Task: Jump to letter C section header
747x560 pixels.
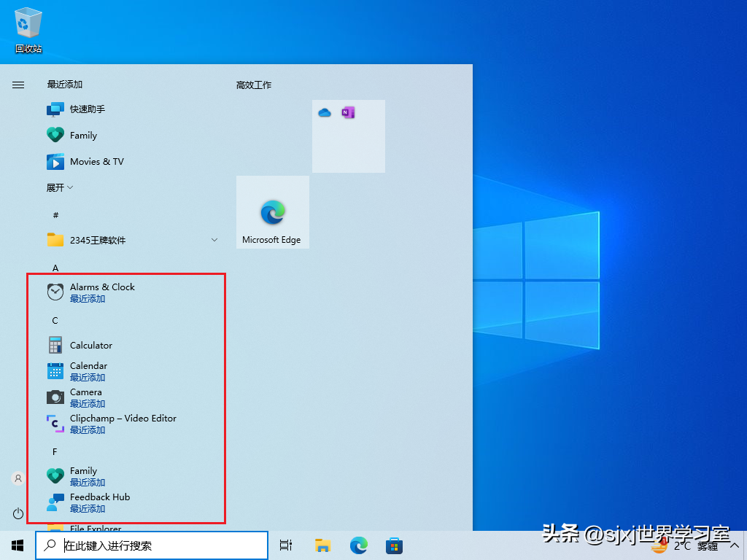Action: point(55,321)
